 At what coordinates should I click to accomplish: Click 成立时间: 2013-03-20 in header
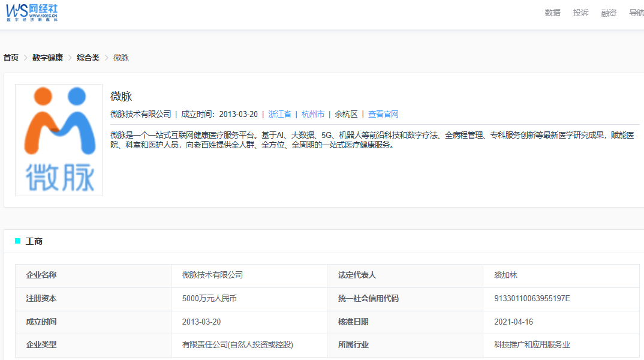tap(219, 114)
